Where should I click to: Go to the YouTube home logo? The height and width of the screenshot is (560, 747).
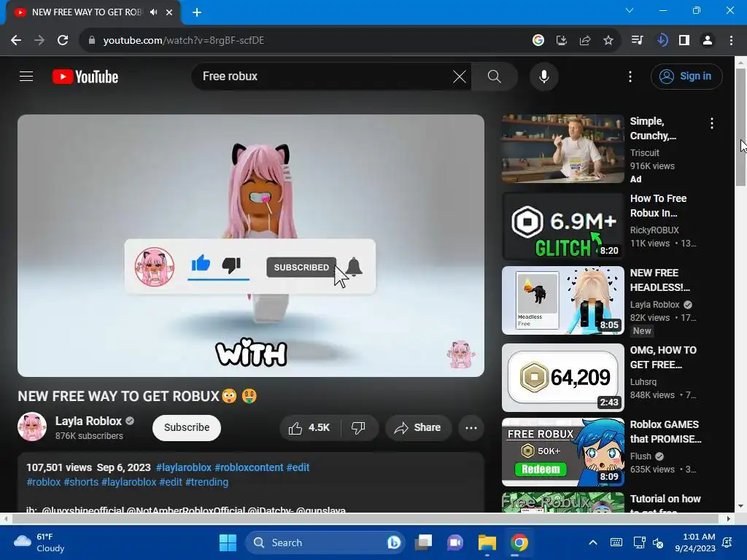click(x=85, y=77)
